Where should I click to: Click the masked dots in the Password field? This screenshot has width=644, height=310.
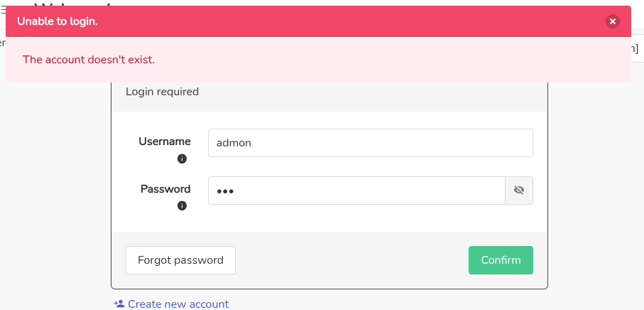point(225,191)
